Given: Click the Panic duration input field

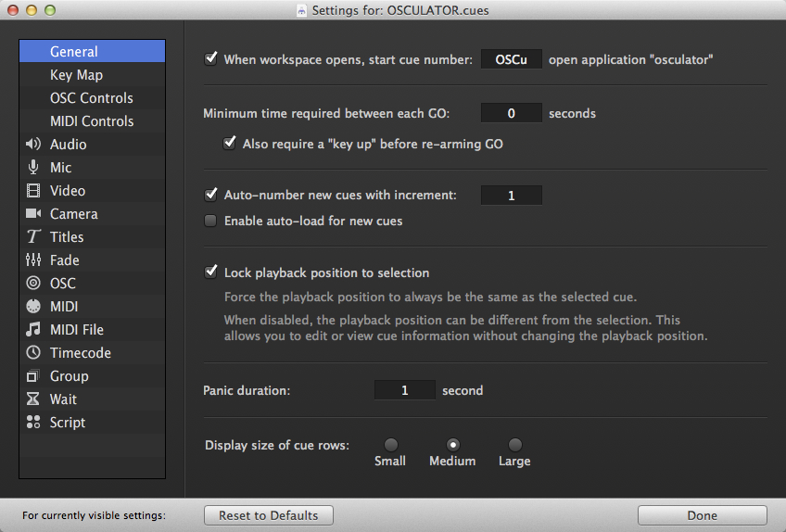Looking at the screenshot, I should click(x=404, y=390).
